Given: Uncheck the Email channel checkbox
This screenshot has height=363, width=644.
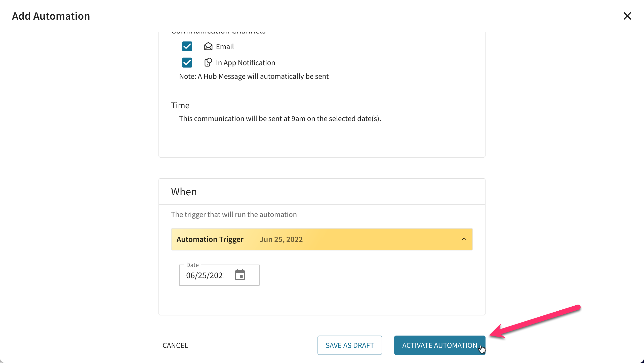Looking at the screenshot, I should pyautogui.click(x=187, y=46).
